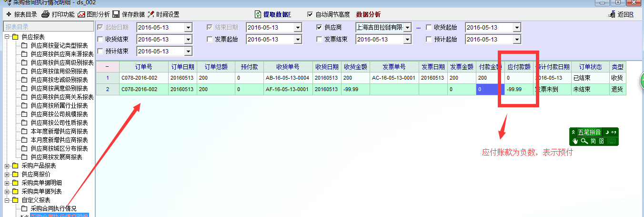Click the 保存数据 floppy disk icon
644x217 pixels.
[116, 14]
